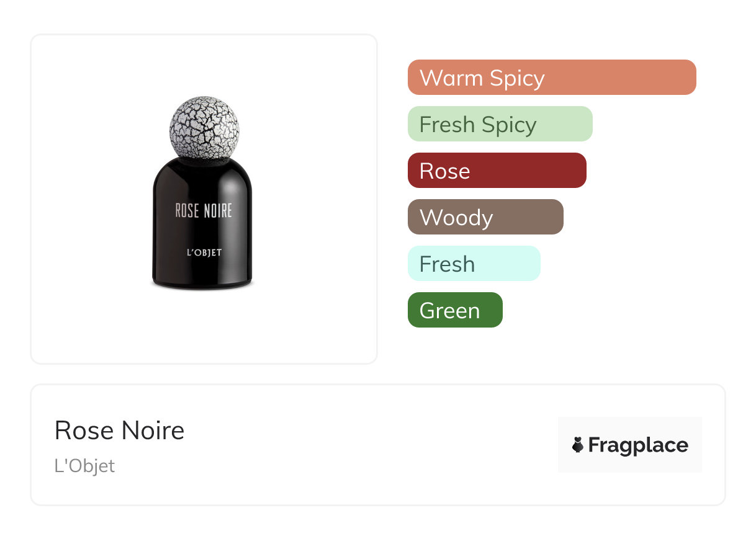Click the word Woody in the brown bar
Screen dimensions: 756x536
tap(456, 218)
